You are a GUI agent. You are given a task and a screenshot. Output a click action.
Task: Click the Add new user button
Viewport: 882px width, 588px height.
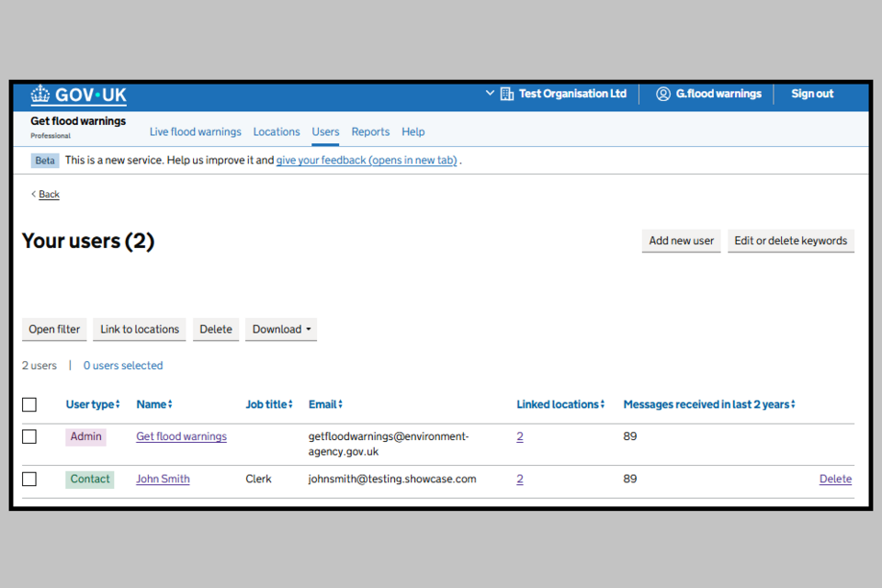681,241
